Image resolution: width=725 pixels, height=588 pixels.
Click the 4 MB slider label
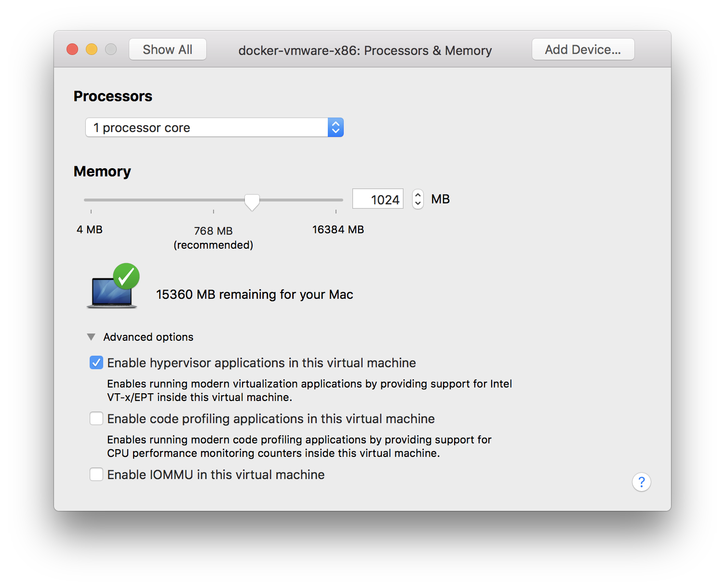tap(90, 229)
